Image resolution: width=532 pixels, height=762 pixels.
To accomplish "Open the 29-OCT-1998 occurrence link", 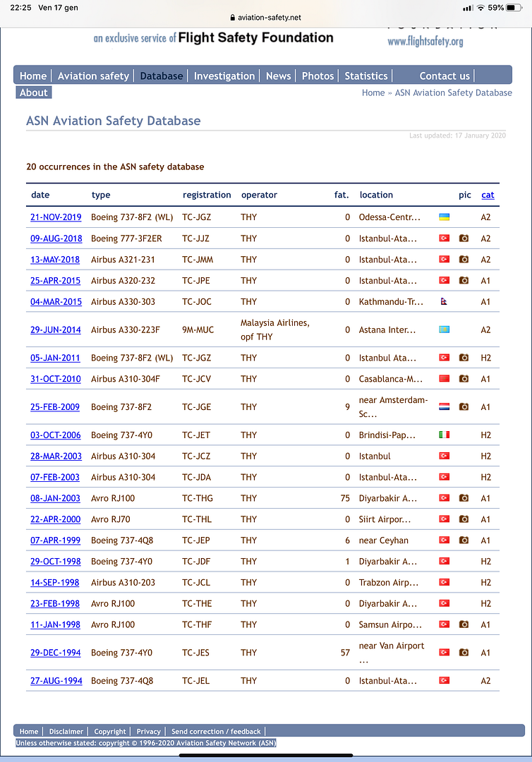I will pyautogui.click(x=55, y=561).
